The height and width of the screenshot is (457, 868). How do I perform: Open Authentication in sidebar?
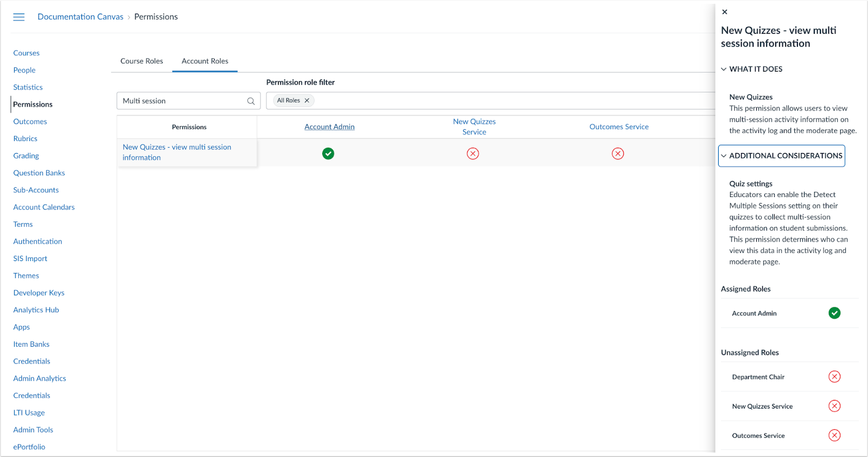coord(38,241)
